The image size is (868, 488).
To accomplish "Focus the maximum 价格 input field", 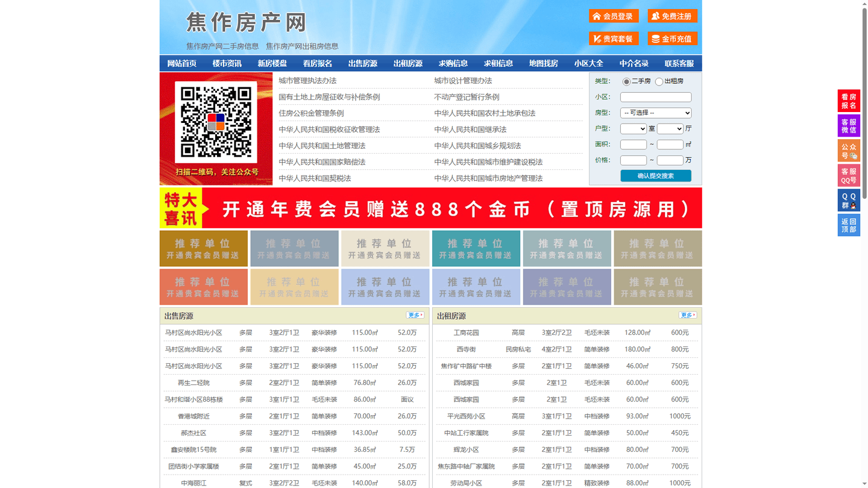I will (670, 160).
